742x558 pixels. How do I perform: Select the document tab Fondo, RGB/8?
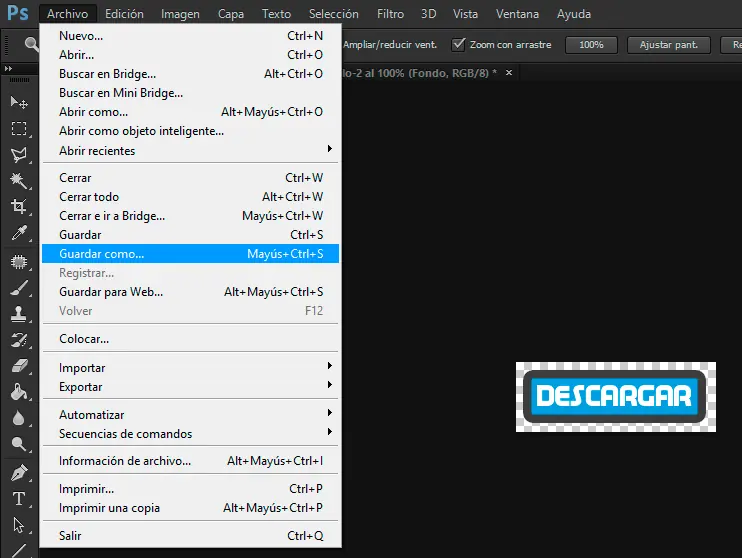pos(419,73)
